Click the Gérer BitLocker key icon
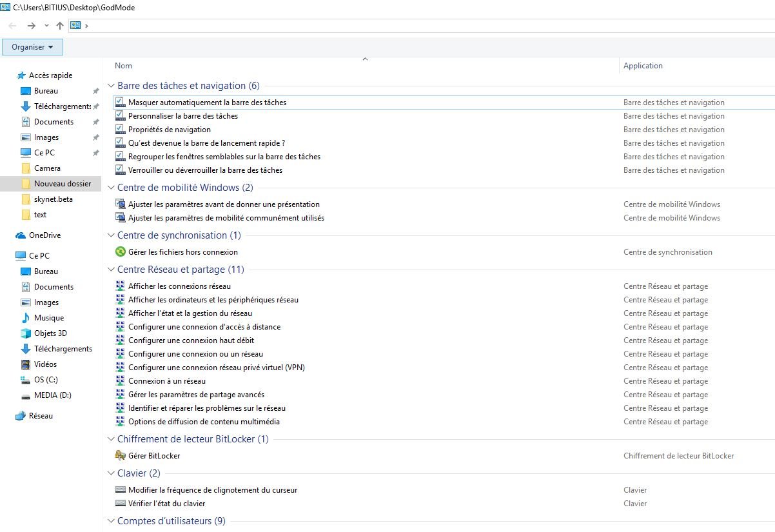The height and width of the screenshot is (532, 775). click(x=120, y=456)
